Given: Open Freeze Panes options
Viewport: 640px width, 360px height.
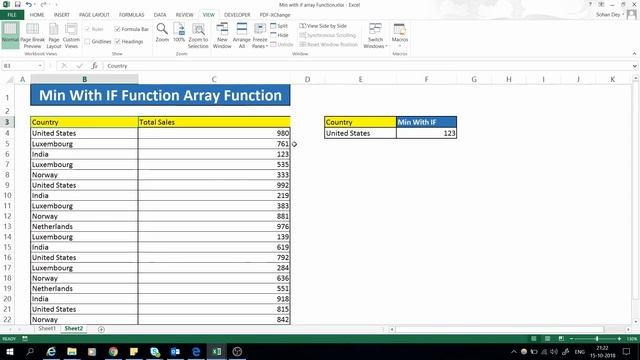Looking at the screenshot, I should [260, 35].
